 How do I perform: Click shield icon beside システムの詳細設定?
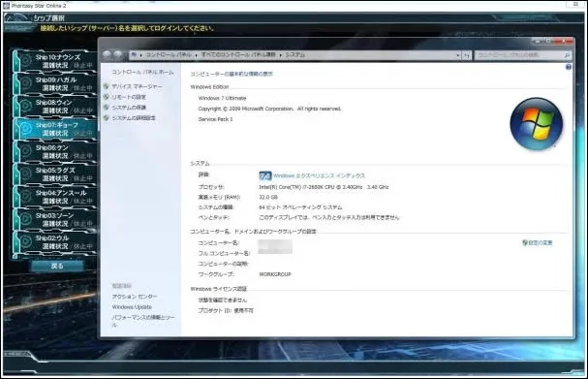coord(107,118)
